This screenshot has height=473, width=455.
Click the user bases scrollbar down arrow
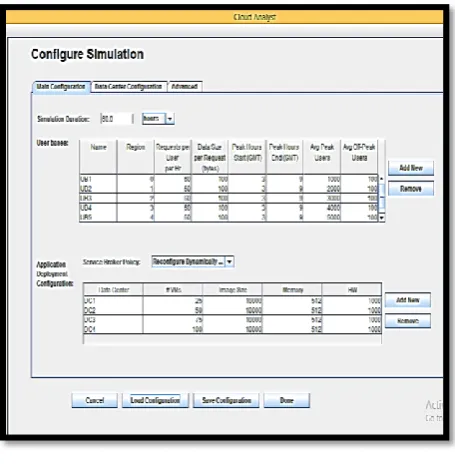(382, 217)
